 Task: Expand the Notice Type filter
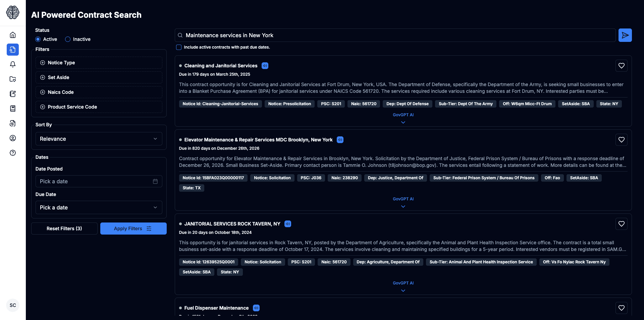[99, 63]
